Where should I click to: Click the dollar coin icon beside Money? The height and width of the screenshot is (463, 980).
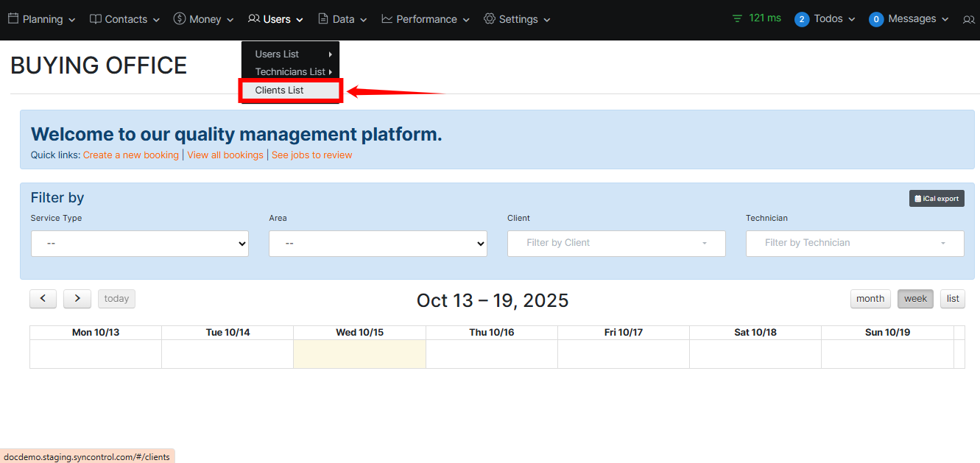tap(179, 19)
